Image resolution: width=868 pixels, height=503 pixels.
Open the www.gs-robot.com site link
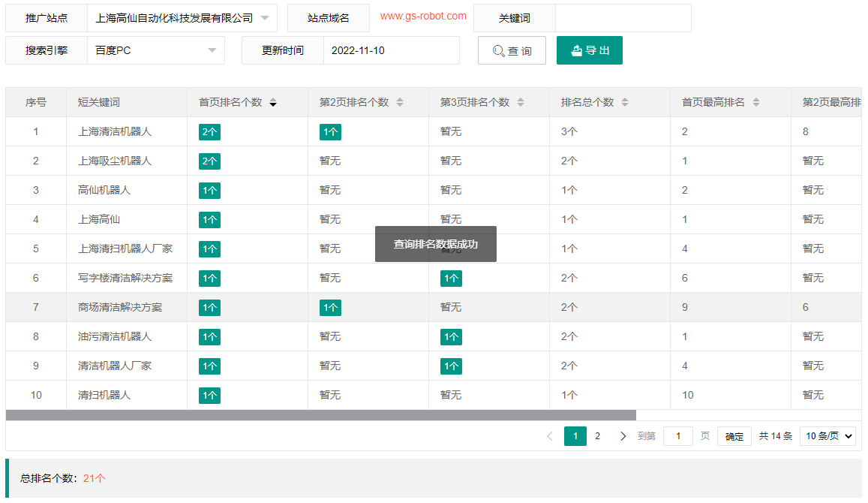coord(422,14)
